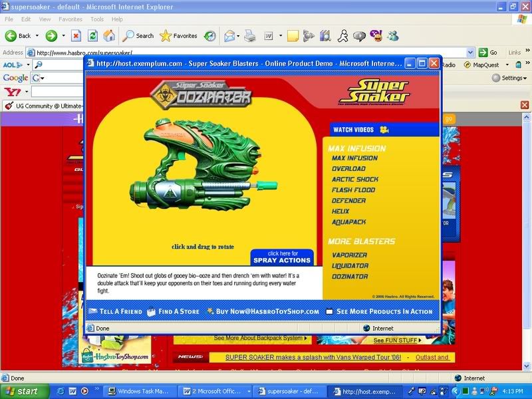Click the speech bubble messenger toolbar icon

359,36
